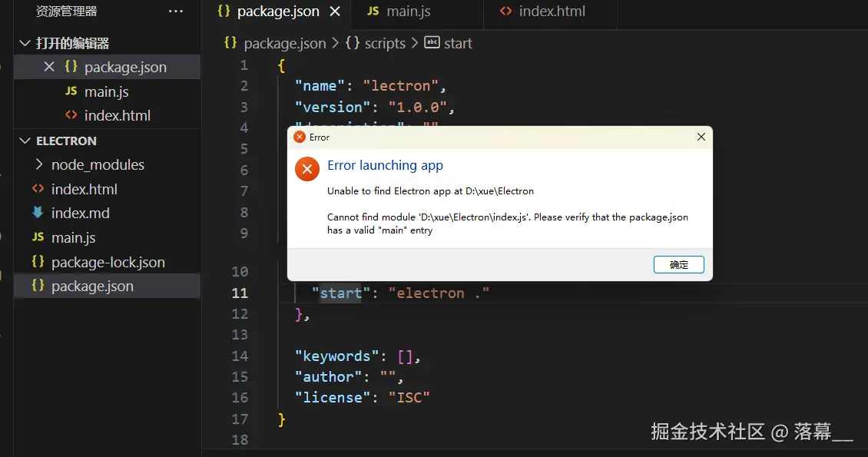Click the "electron ." value on line 11
The image size is (868, 457).
[439, 293]
